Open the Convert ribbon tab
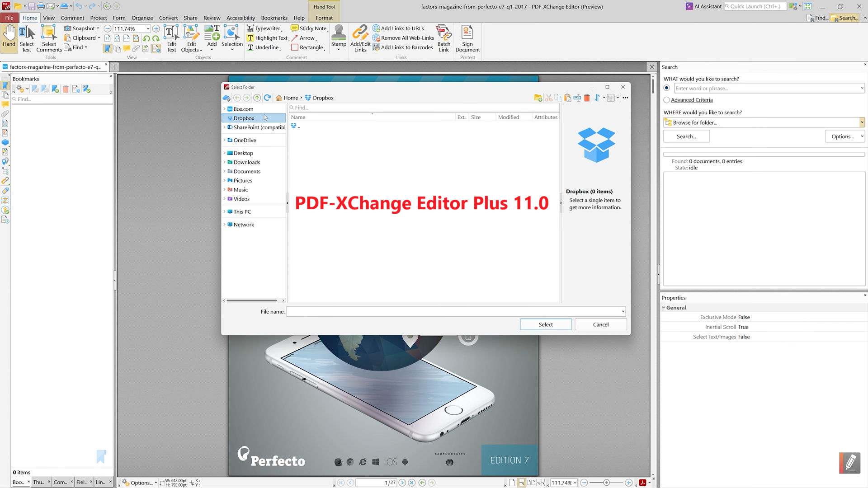This screenshot has height=488, width=868. point(168,18)
